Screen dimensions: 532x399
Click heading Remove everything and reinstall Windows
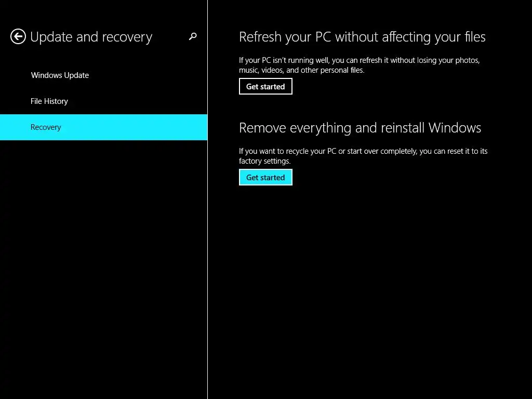tap(360, 128)
